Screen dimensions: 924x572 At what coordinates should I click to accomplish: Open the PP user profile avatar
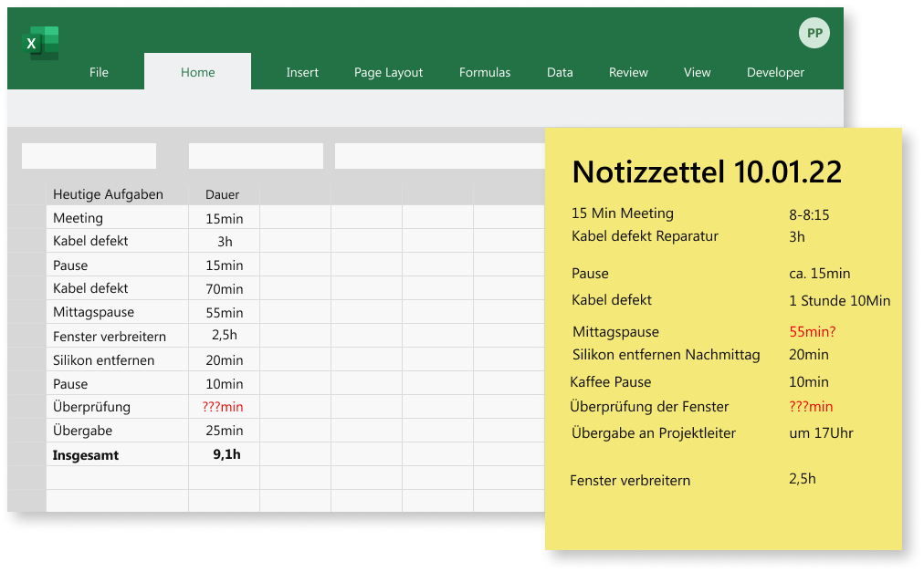coord(814,33)
